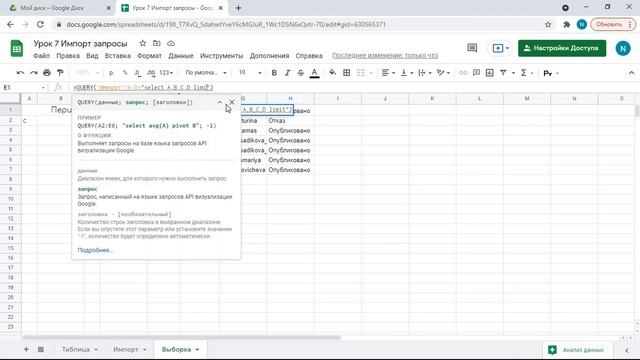Open the Google account avatar
Viewport: 640px width, 360px height.
click(623, 48)
